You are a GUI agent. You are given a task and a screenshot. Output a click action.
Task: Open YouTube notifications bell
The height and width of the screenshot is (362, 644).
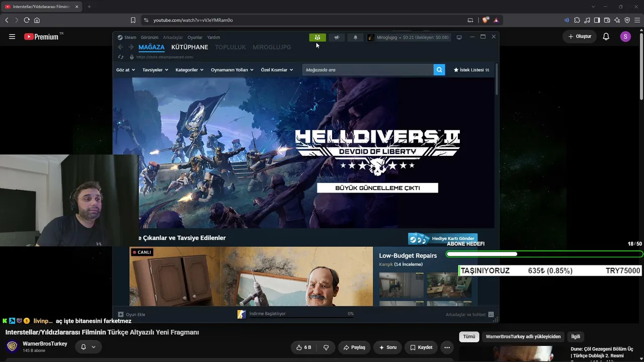click(606, 36)
